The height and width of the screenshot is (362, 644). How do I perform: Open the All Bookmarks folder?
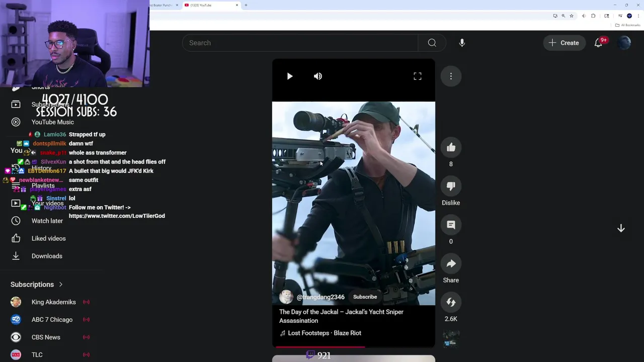pyautogui.click(x=628, y=25)
